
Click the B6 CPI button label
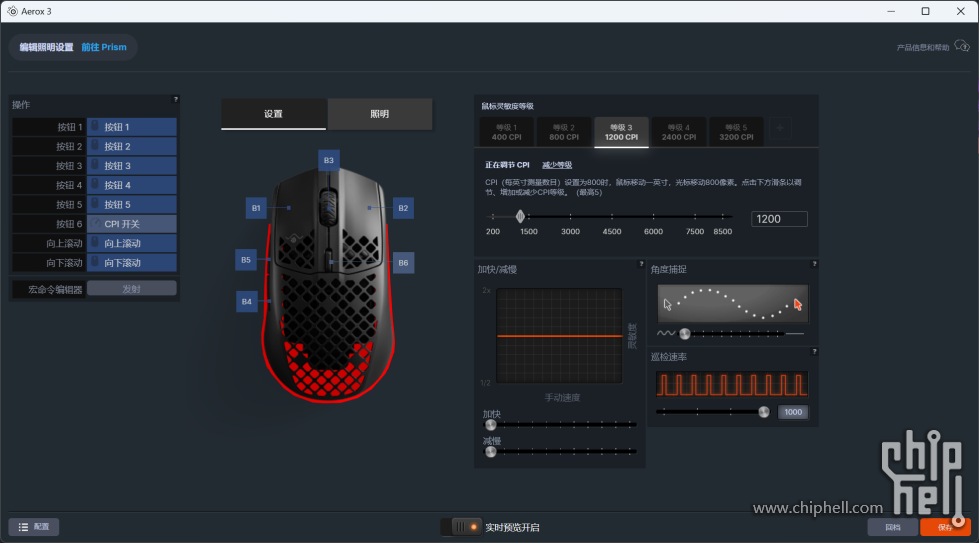pos(403,263)
